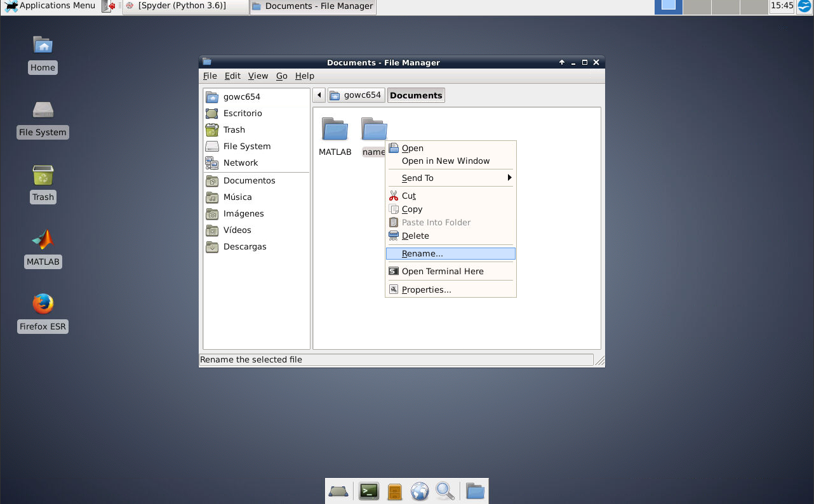The height and width of the screenshot is (504, 814).
Task: Click the Firefox ESR icon on desktop
Action: pyautogui.click(x=43, y=304)
